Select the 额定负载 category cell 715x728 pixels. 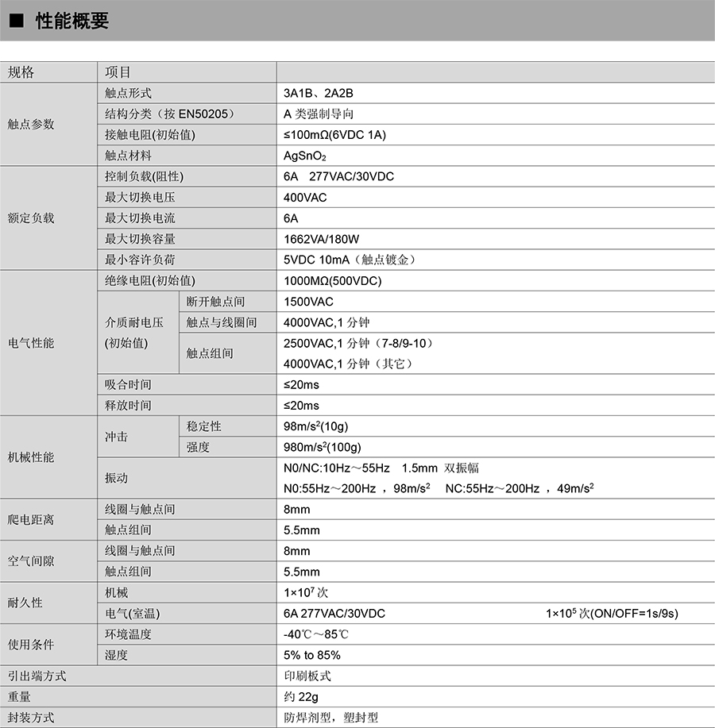pos(31,218)
